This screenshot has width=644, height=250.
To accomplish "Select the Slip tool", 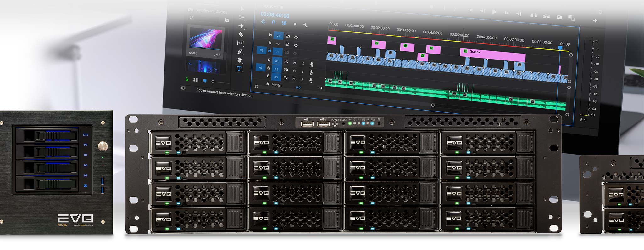I will [241, 43].
